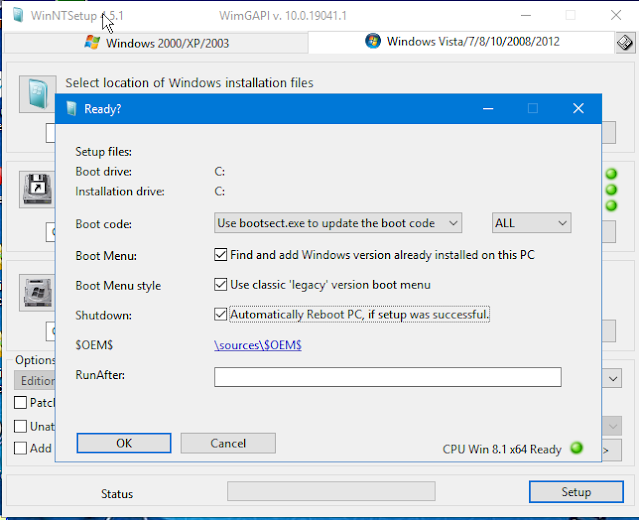Viewport: 639px width, 520px height.
Task: Disable Automatically Reboot PC checkbox
Action: click(220, 314)
